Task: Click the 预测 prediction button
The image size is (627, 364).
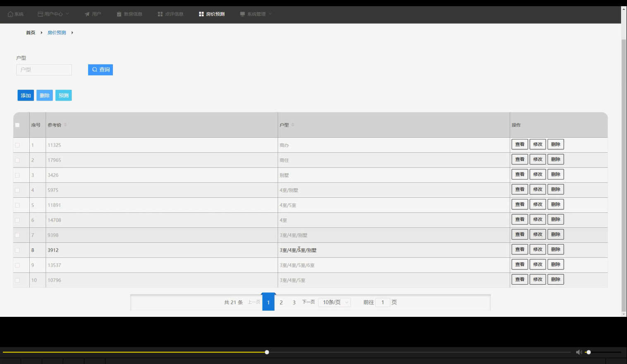Action: click(64, 96)
